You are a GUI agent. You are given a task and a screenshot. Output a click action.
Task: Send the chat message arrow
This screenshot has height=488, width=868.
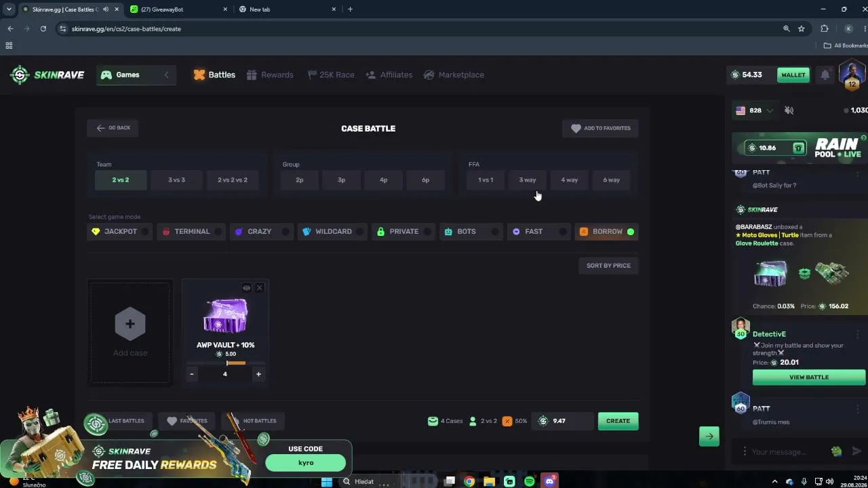coord(856,451)
